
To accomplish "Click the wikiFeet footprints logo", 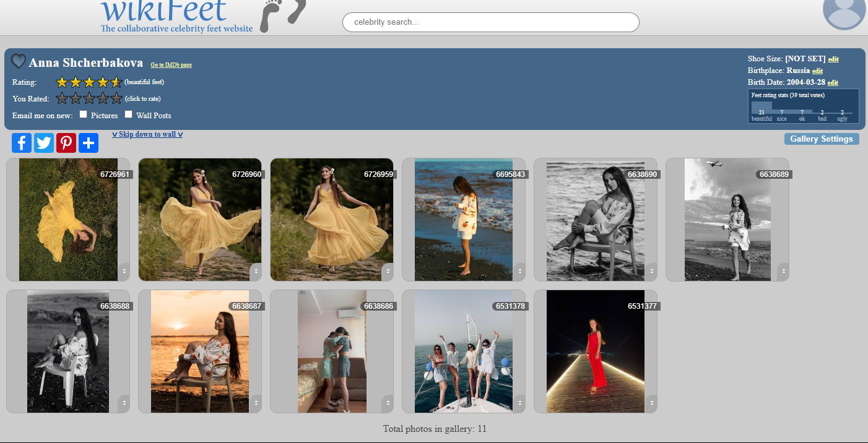I will [x=283, y=15].
